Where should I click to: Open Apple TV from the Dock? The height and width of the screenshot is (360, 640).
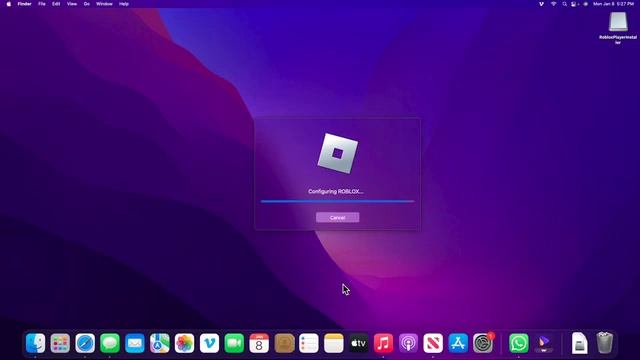[x=359, y=343]
